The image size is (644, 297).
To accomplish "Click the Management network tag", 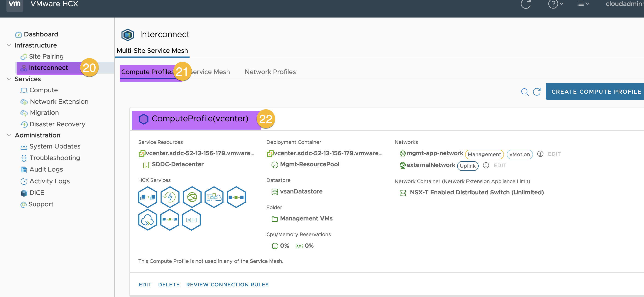I will click(x=484, y=154).
